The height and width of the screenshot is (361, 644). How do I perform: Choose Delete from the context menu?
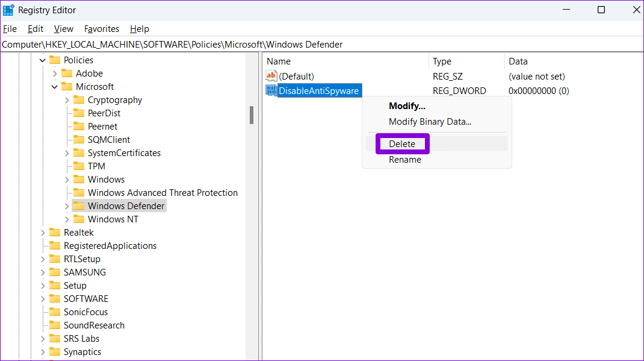pos(402,143)
